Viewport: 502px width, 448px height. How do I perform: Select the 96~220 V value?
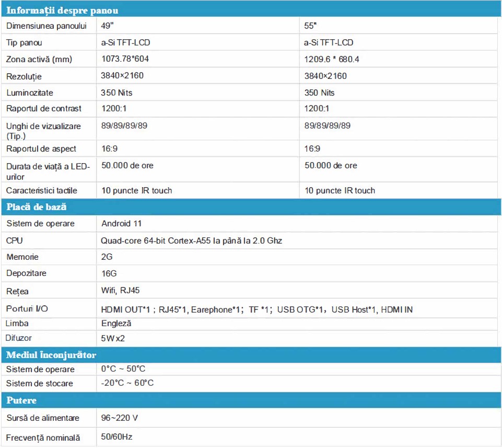pos(120,418)
